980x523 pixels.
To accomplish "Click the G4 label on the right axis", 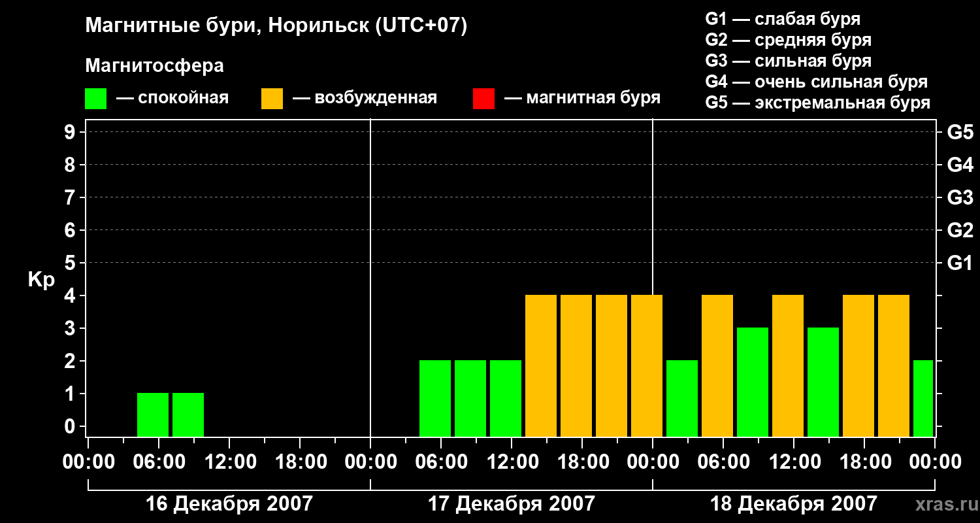I will pos(960,165).
